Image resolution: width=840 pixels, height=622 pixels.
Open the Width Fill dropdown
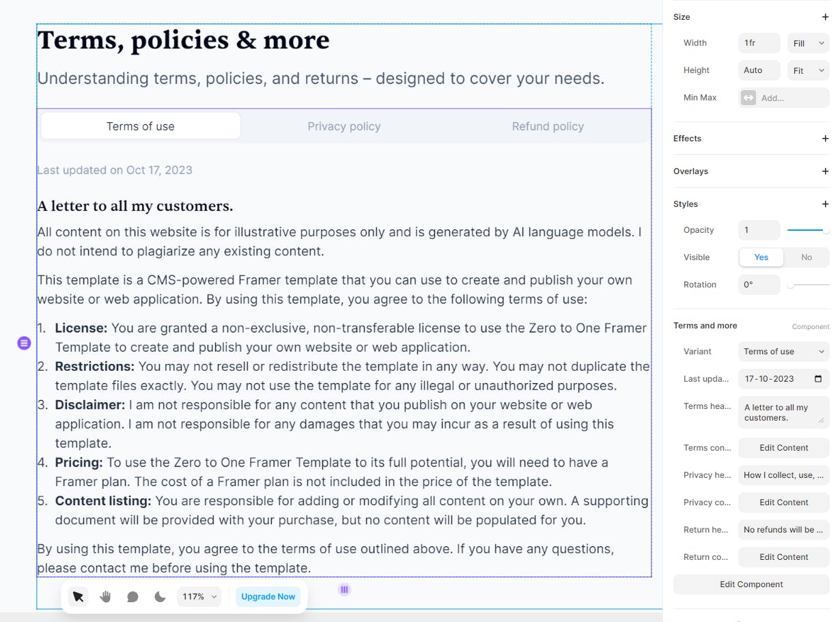coord(808,43)
